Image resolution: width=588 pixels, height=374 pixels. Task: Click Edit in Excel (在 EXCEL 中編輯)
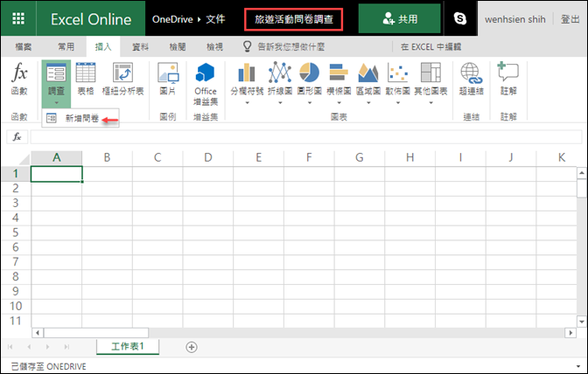[430, 47]
